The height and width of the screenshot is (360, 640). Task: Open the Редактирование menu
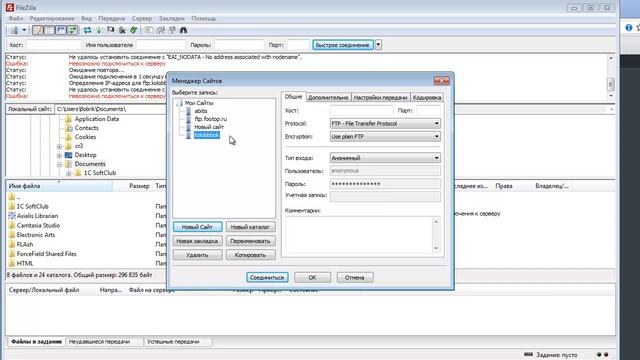coord(52,18)
